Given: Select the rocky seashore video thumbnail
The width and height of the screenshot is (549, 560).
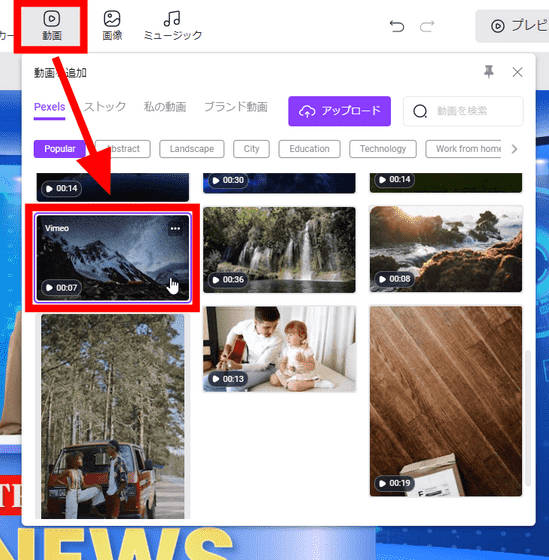Looking at the screenshot, I should (x=446, y=249).
